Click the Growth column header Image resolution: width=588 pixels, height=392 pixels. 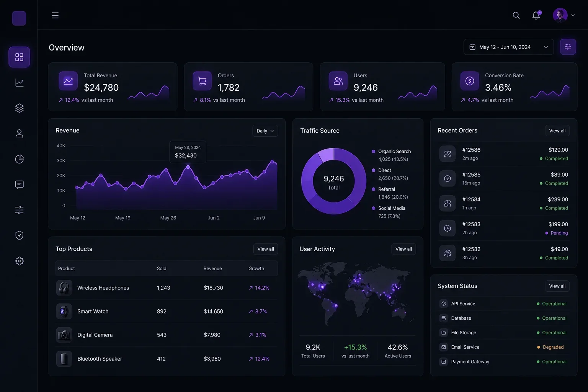[256, 269]
